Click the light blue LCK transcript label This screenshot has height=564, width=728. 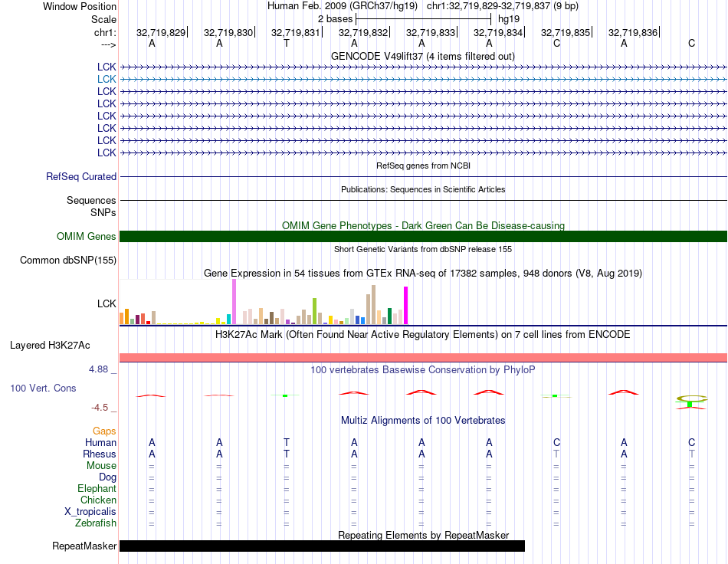107,80
